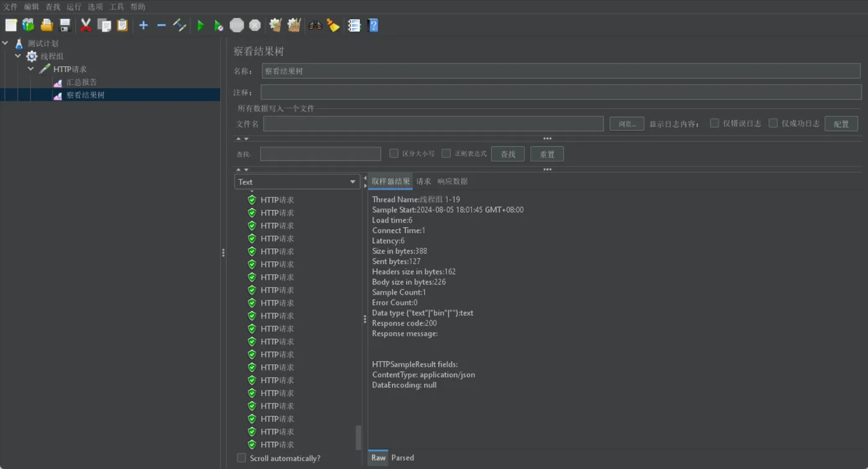Image resolution: width=868 pixels, height=469 pixels.
Task: Collapse the 线程组 tree node arrow
Action: point(18,56)
